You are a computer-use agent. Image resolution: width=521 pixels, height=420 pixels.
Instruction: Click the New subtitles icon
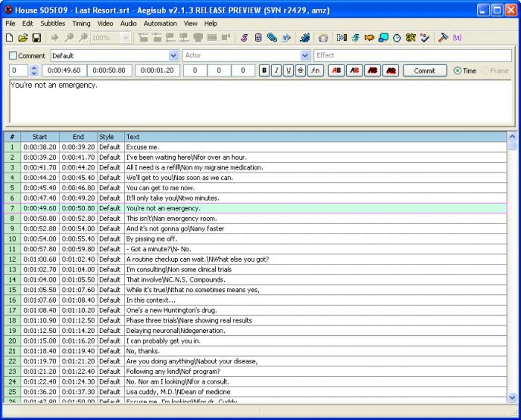click(x=10, y=38)
